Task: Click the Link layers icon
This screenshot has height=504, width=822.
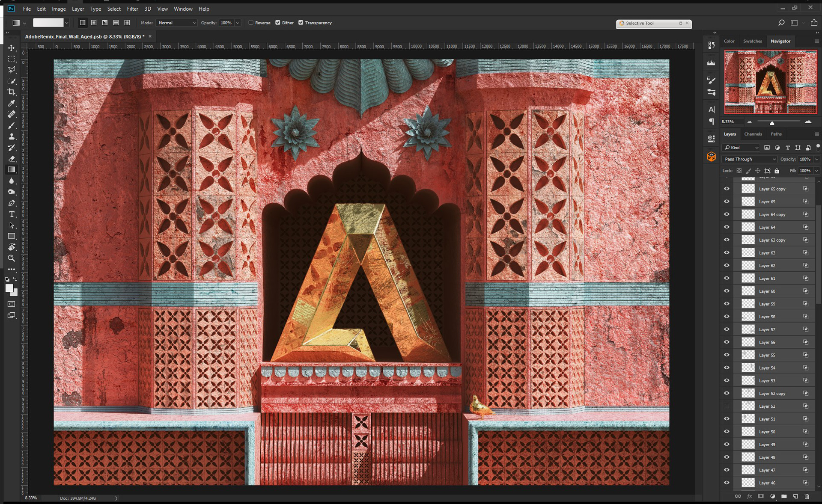Action: click(x=738, y=496)
